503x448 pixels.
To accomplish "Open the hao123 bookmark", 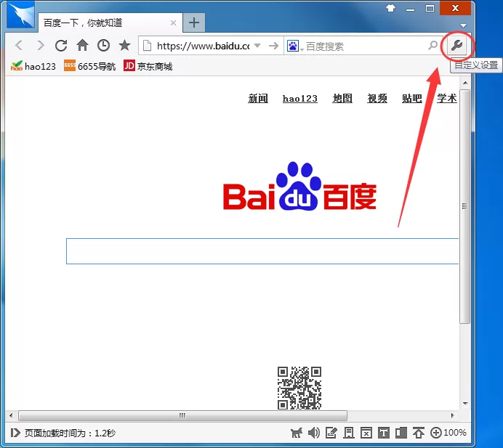I will point(33,66).
